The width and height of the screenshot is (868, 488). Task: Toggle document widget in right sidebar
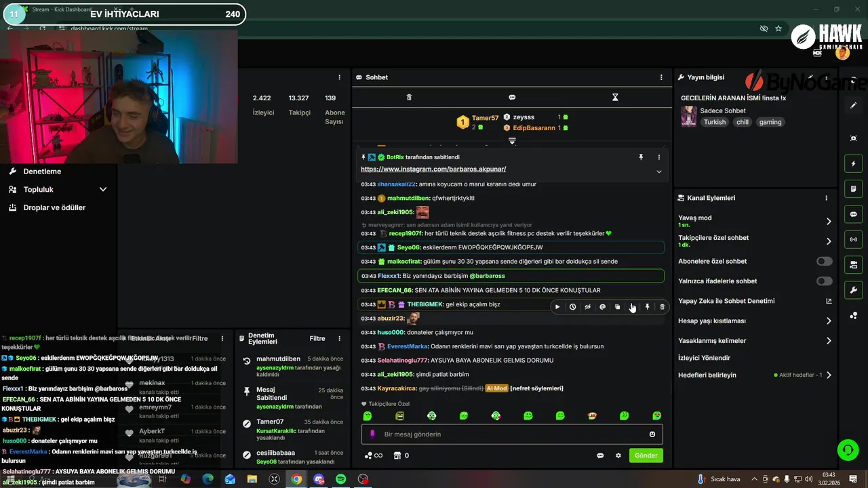(854, 188)
